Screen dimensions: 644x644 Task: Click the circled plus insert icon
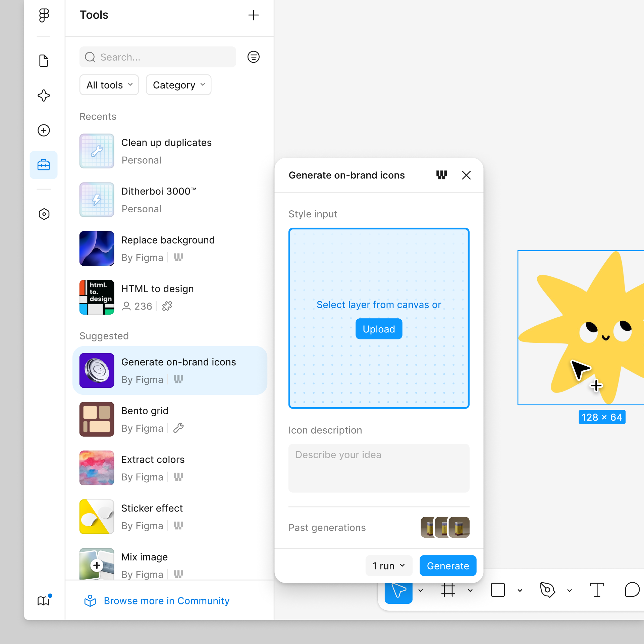44,130
